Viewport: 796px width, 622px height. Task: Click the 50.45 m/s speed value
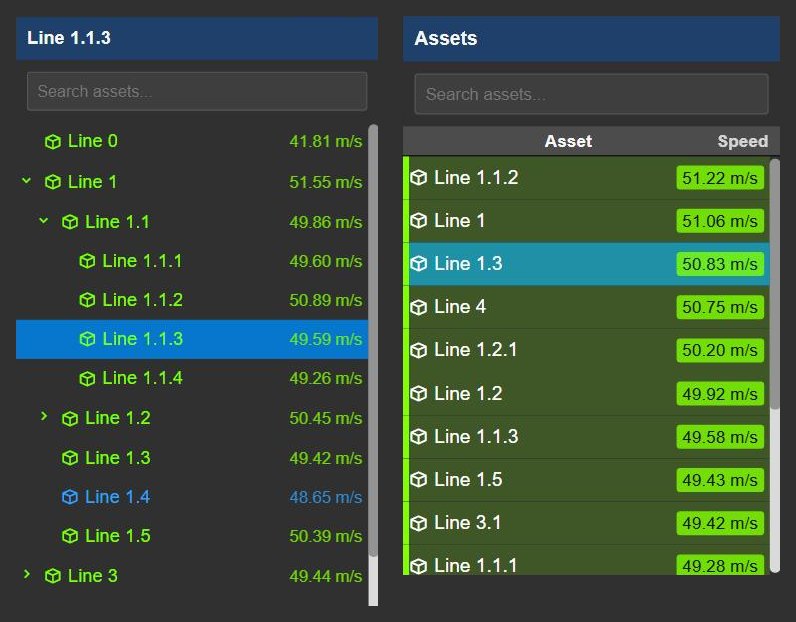[325, 418]
